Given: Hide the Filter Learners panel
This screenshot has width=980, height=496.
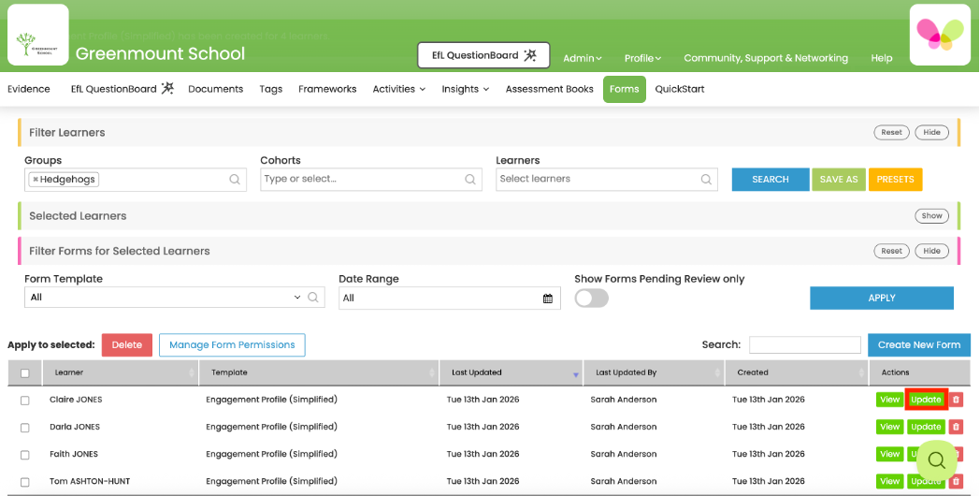Looking at the screenshot, I should pos(931,133).
